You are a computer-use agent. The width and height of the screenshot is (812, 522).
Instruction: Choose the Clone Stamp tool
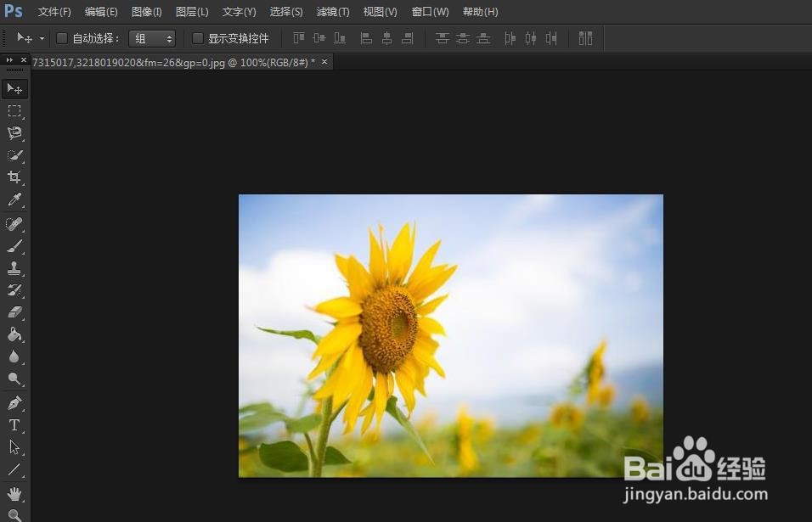tap(14, 268)
